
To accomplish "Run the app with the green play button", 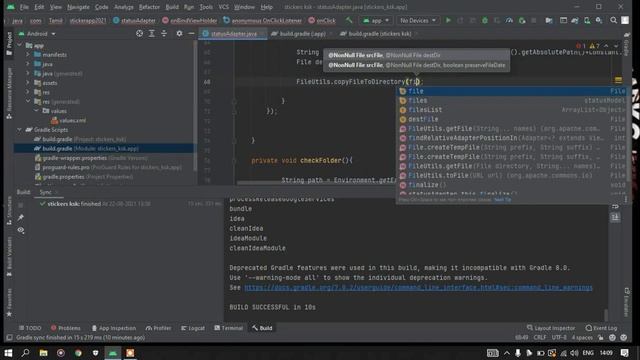I will point(448,20).
